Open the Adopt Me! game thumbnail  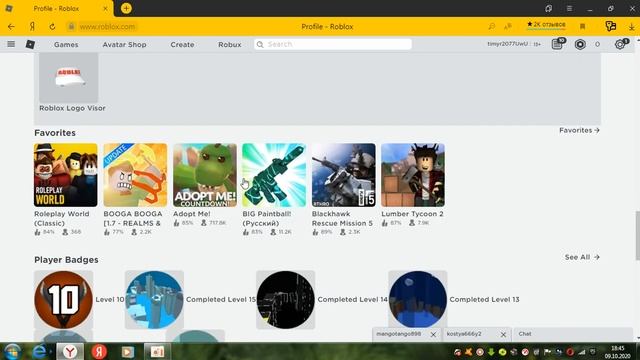click(205, 175)
